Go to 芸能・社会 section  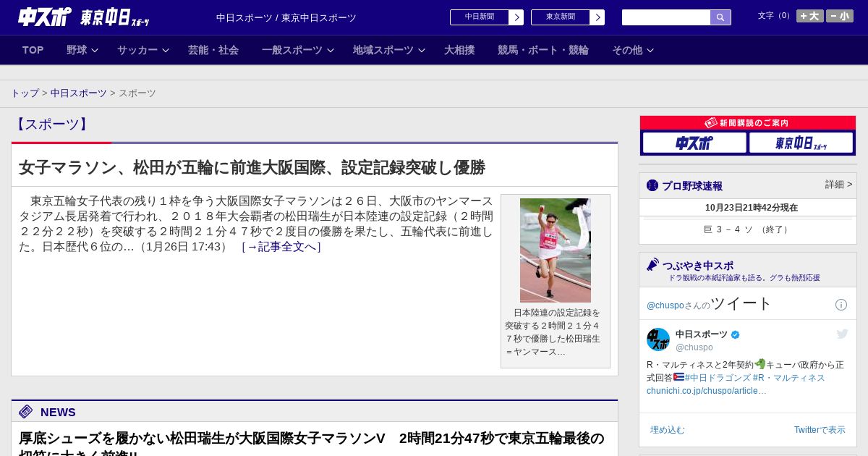pos(213,50)
